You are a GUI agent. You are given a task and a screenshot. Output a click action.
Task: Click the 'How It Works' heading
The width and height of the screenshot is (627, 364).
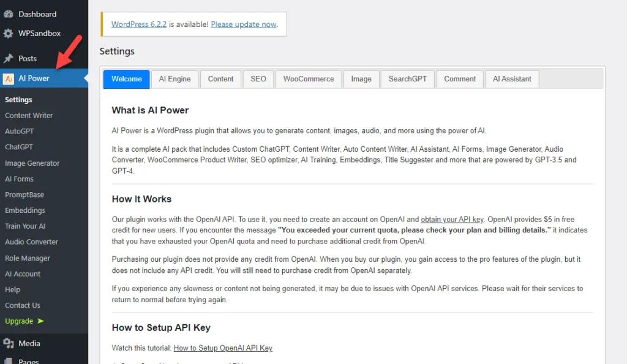coord(141,199)
